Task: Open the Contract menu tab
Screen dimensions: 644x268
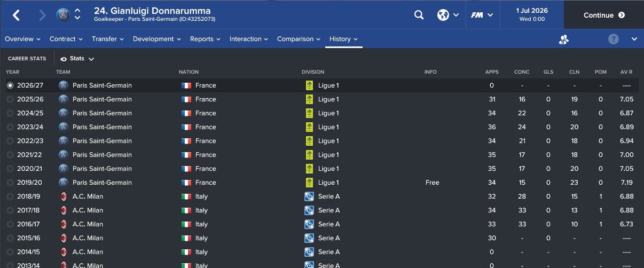Action: click(x=66, y=39)
